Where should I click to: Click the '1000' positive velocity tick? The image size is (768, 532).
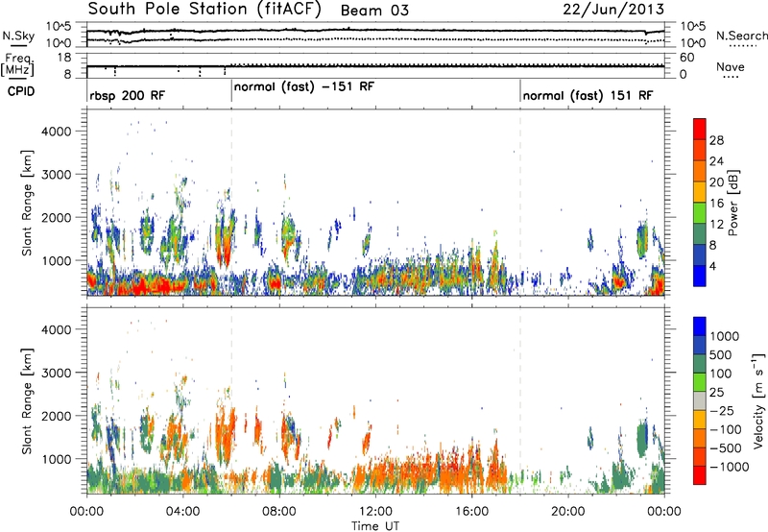(724, 336)
